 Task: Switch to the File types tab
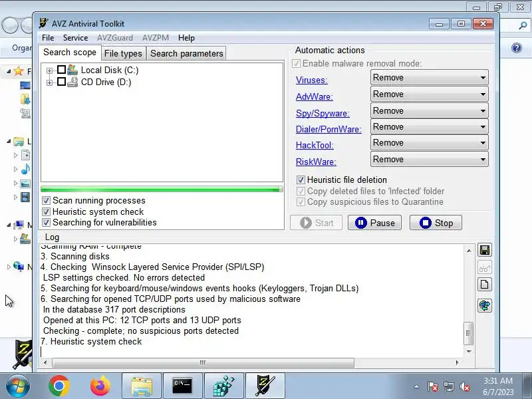pos(123,53)
